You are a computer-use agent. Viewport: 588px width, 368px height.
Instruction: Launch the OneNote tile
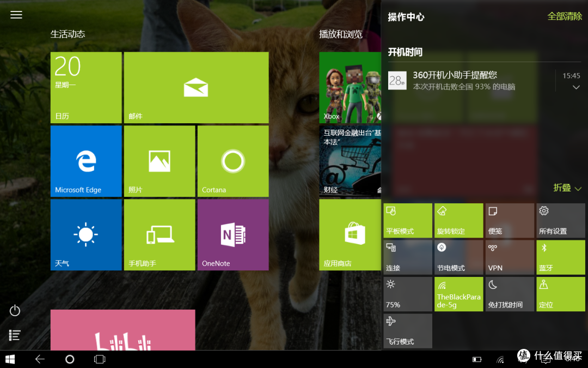tap(233, 234)
